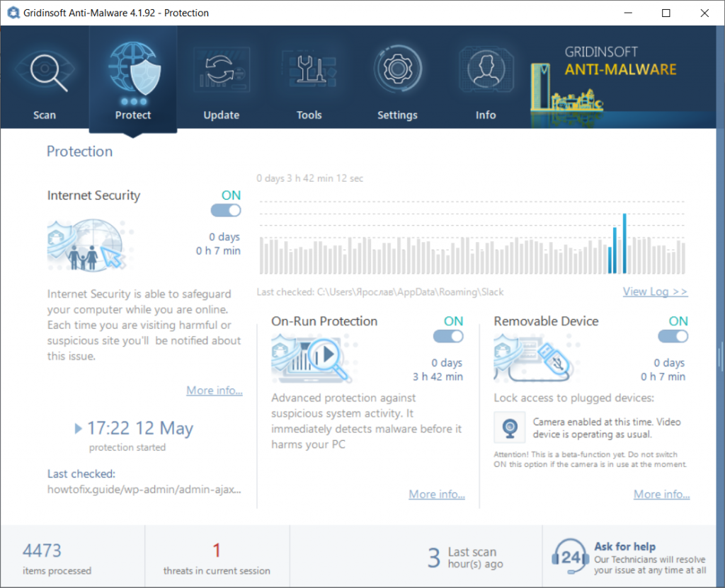725x588 pixels.
Task: Open More info under Removable Device
Action: click(x=661, y=495)
